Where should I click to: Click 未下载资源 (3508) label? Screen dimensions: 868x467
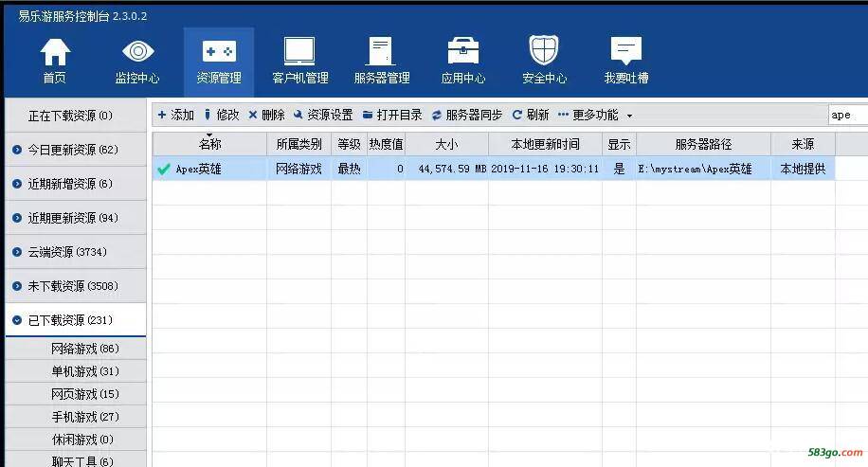click(73, 286)
